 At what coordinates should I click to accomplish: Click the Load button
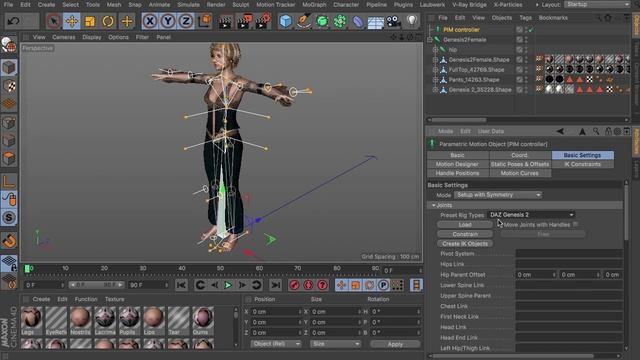465,224
